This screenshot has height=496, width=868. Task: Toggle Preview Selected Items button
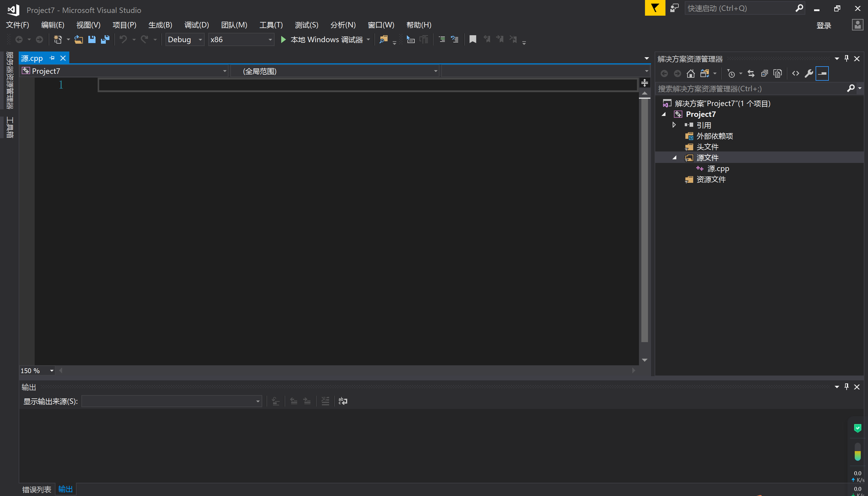pos(822,73)
